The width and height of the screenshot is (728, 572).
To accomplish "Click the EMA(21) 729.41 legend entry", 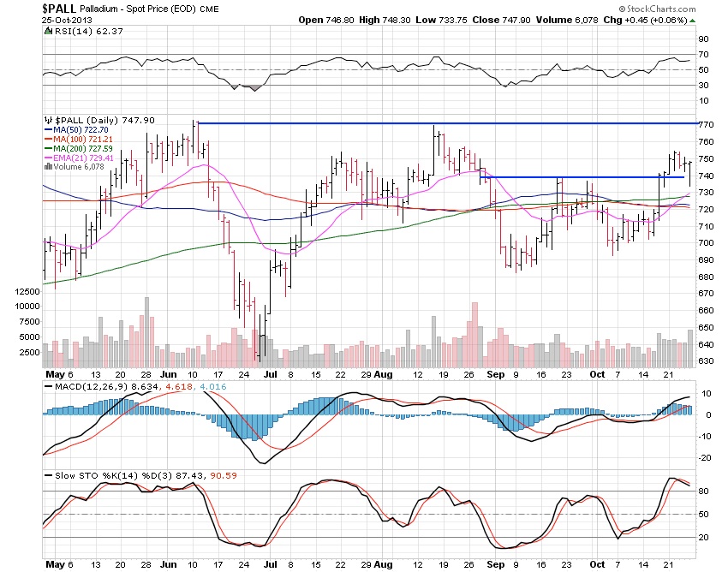I will pyautogui.click(x=79, y=158).
